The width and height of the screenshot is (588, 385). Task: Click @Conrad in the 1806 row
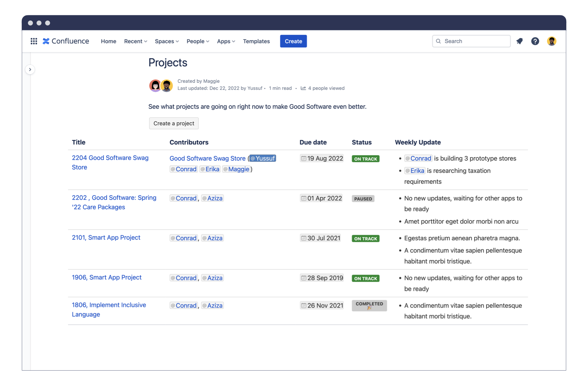(184, 306)
